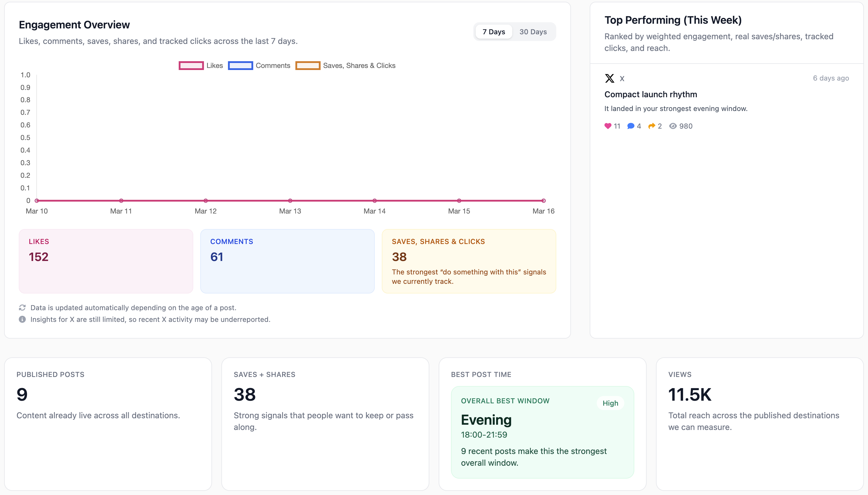Open the Compact launch rhythm post
Image resolution: width=868 pixels, height=495 pixels.
click(650, 95)
